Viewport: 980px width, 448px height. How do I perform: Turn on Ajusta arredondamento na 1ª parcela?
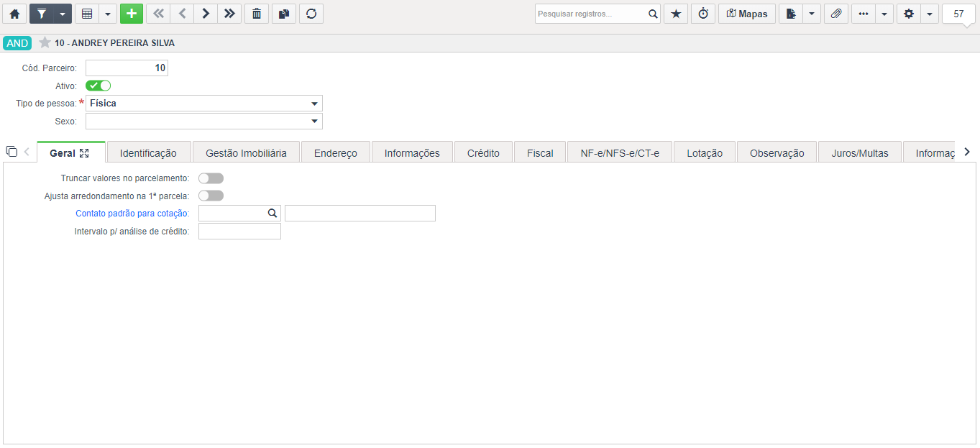click(x=211, y=196)
